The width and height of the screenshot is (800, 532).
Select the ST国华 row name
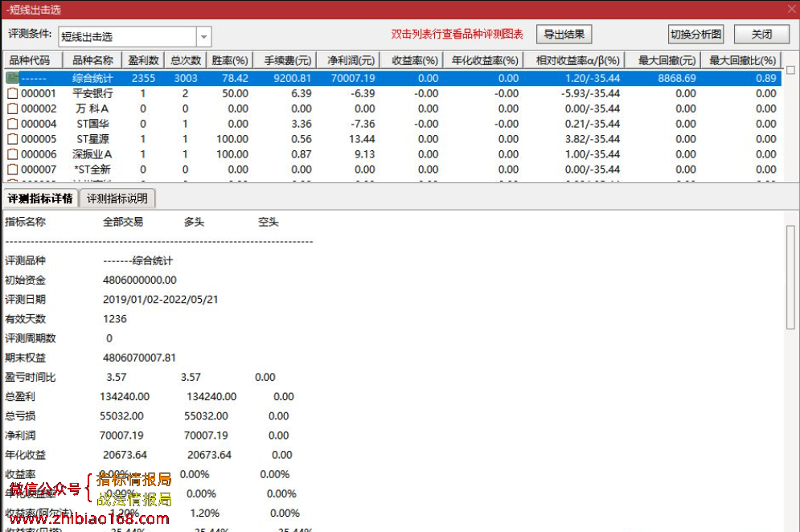(92, 124)
